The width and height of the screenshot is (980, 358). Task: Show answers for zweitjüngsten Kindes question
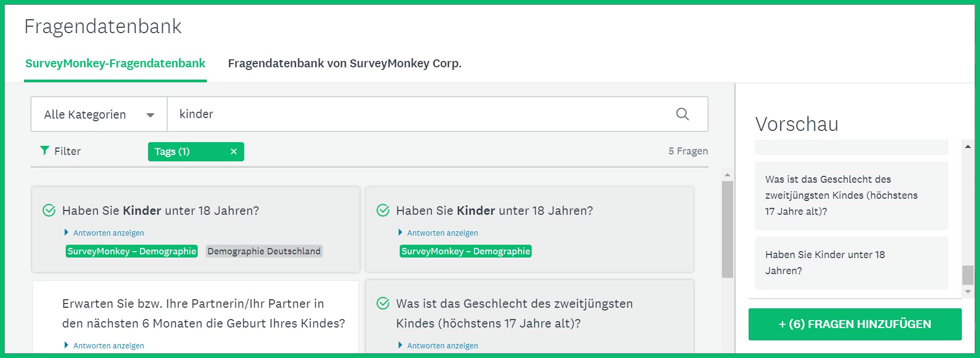click(x=438, y=346)
